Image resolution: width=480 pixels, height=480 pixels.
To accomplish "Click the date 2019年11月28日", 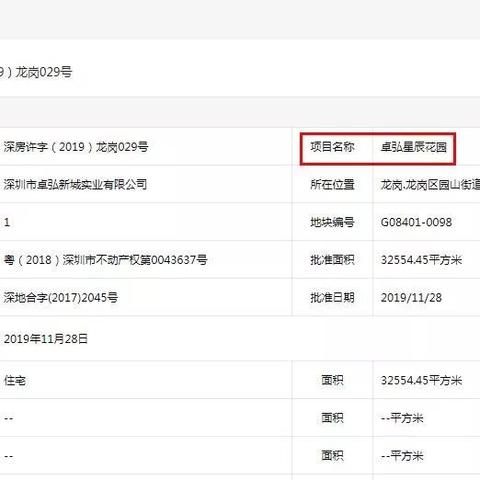I will tap(46, 339).
